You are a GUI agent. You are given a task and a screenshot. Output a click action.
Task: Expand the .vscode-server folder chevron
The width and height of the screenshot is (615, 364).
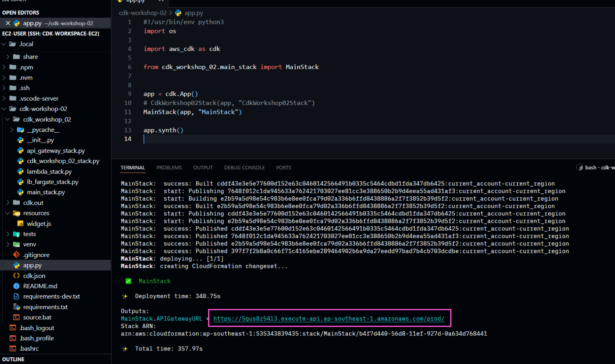4,98
